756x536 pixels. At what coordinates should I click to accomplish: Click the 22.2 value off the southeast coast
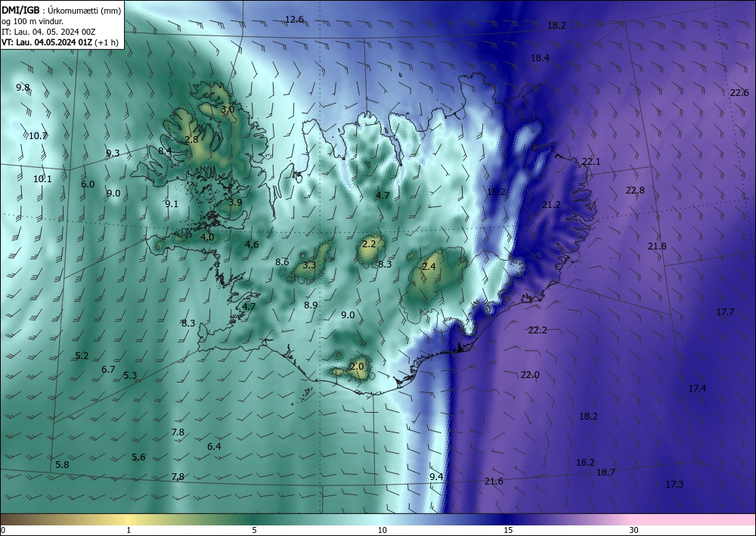tap(538, 330)
